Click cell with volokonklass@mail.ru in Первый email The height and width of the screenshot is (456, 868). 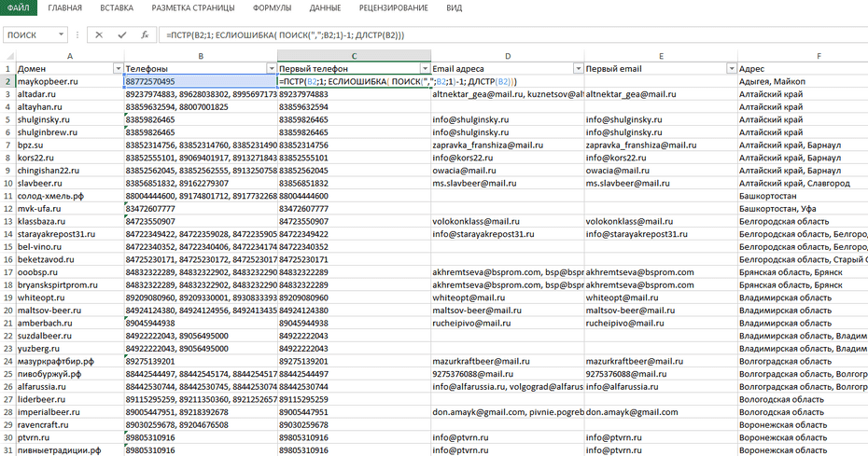[x=661, y=221]
